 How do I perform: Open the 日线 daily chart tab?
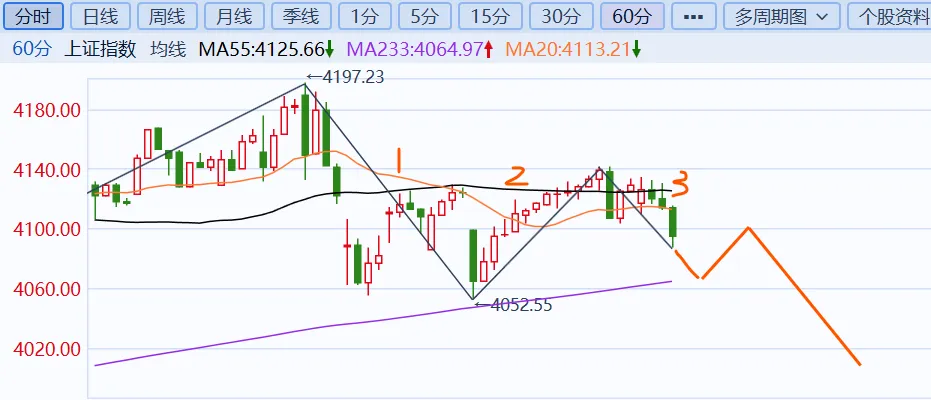coord(100,16)
